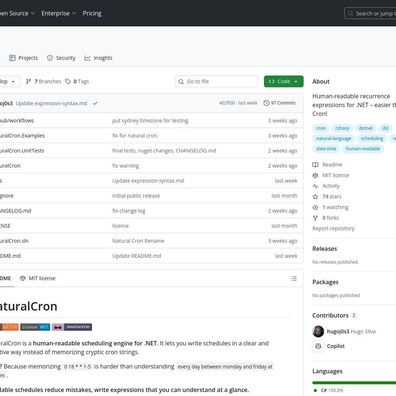Viewport: 396px width, 396px height.
Task: Open the branch selector dropdown
Action: [x=9, y=81]
